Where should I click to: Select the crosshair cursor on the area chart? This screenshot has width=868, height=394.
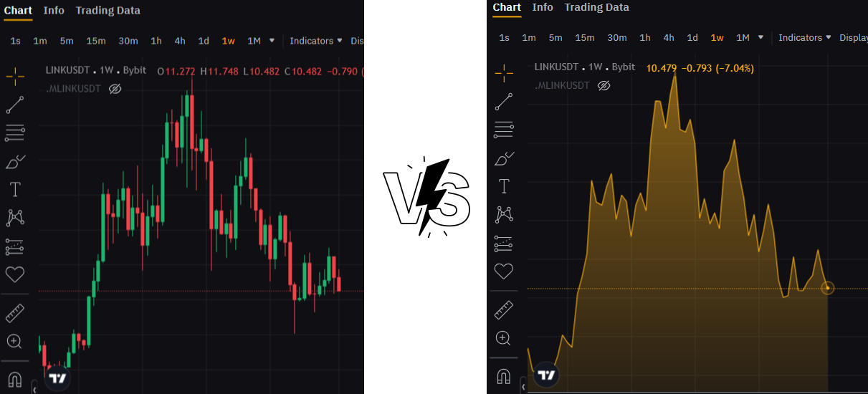(504, 72)
